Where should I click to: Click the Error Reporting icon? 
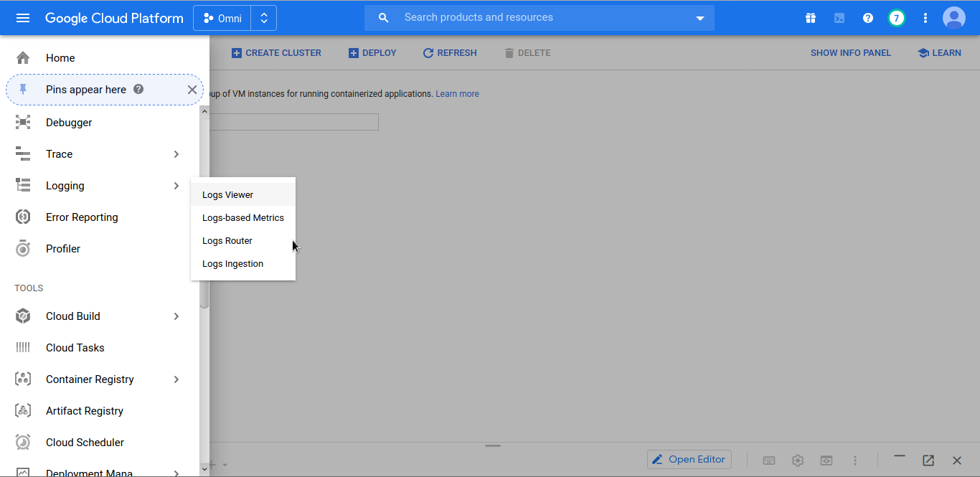coord(23,217)
